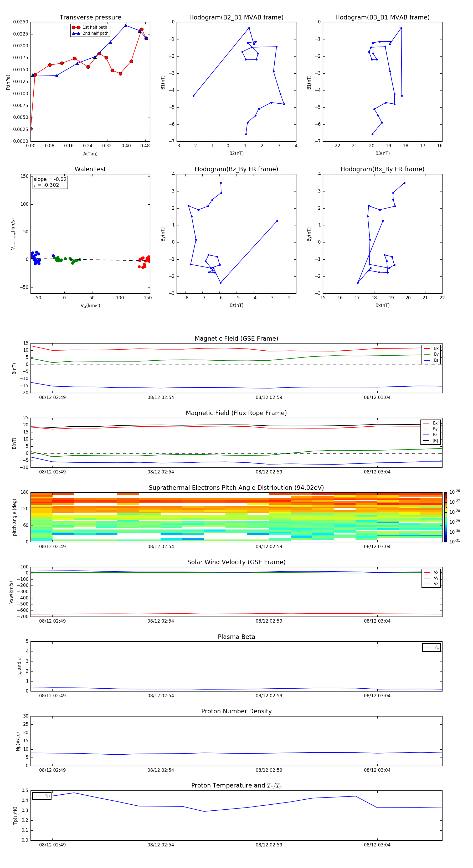
Task: Click the '1st half path' legend entry
Action: [x=90, y=27]
